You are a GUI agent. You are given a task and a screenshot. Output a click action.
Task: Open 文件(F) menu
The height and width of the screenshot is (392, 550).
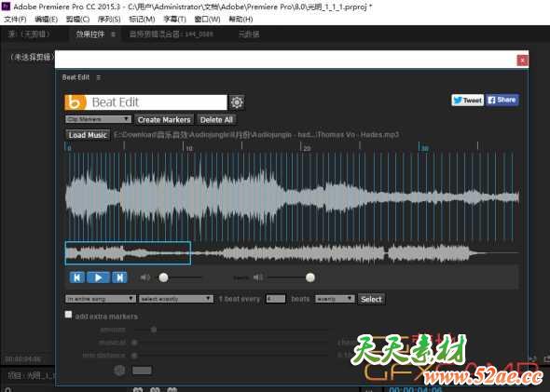(15, 20)
